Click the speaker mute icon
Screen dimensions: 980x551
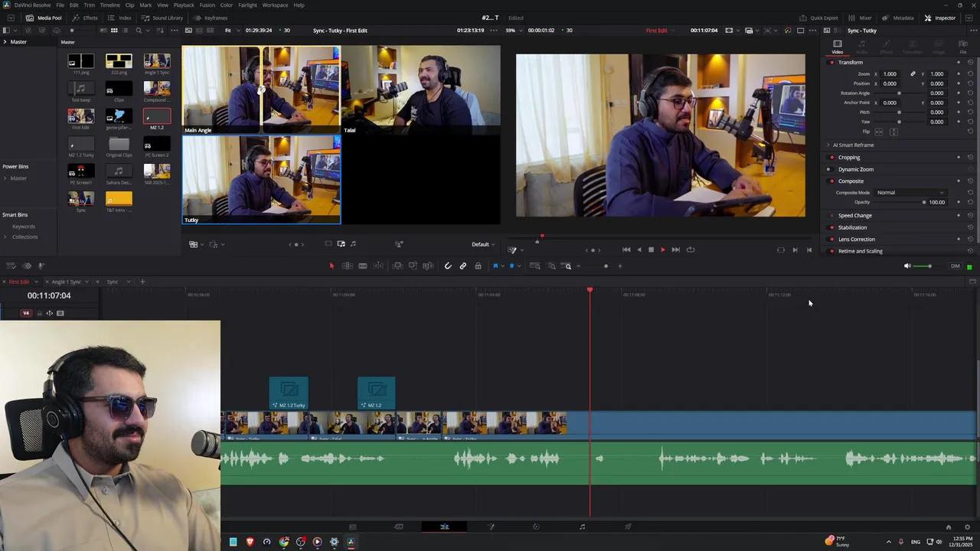point(907,266)
